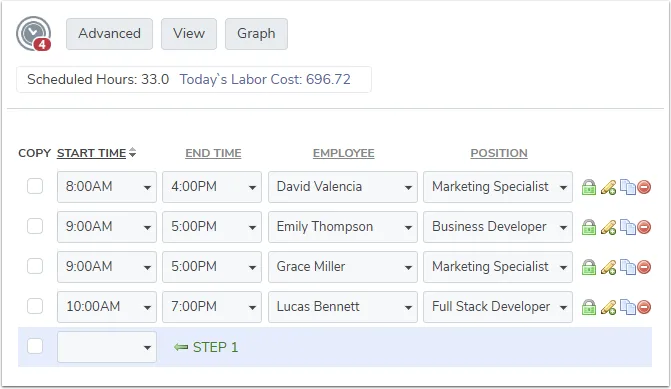Image resolution: width=671 pixels, height=389 pixels.
Task: Remove Grace Miller's shift with the red icon
Action: 644,267
